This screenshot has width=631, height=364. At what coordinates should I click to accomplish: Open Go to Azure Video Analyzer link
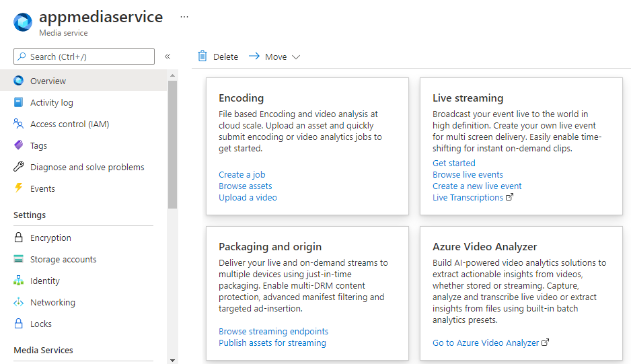(486, 343)
